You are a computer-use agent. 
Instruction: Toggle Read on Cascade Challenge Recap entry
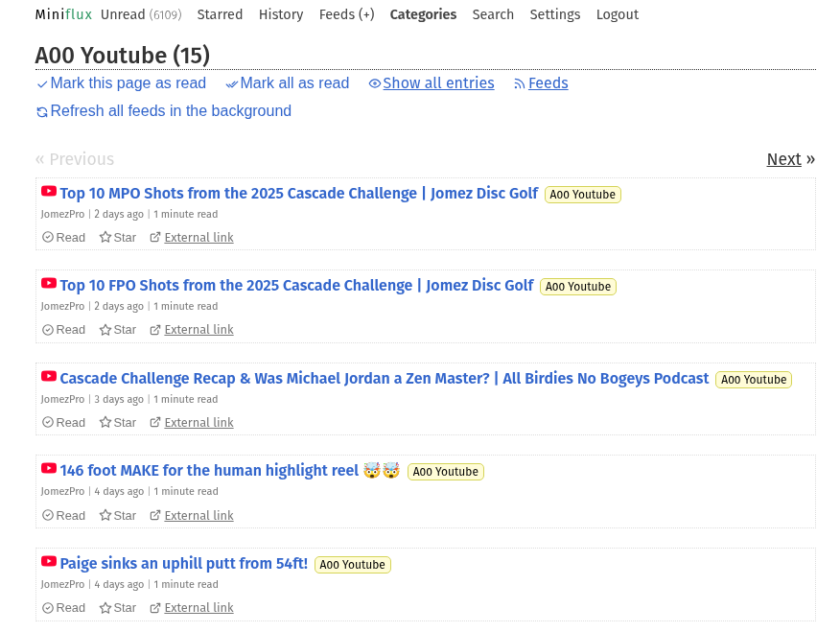pos(63,423)
